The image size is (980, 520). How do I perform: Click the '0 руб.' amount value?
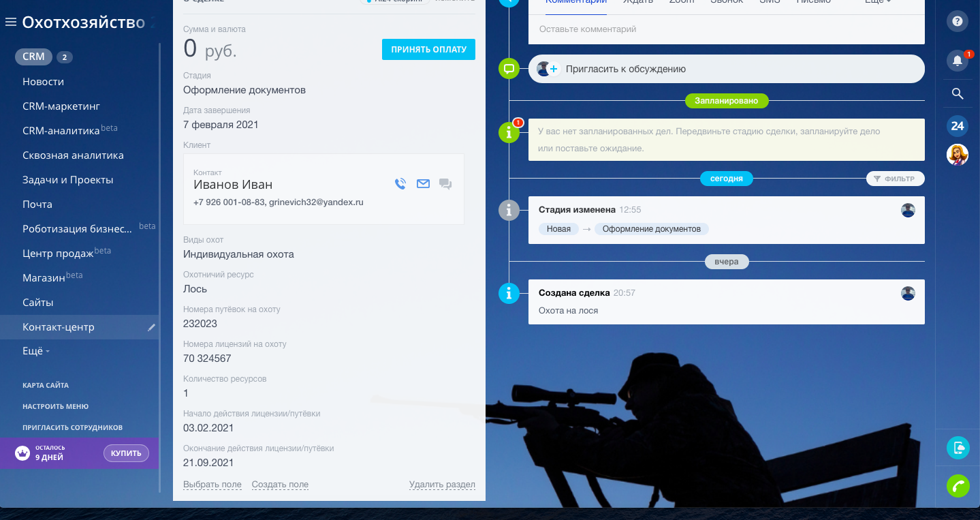[x=210, y=49]
